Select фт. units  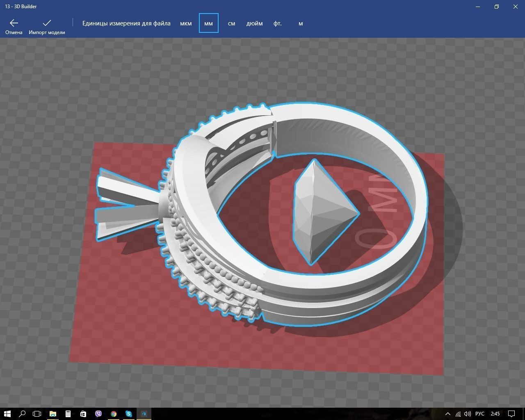pyautogui.click(x=278, y=23)
